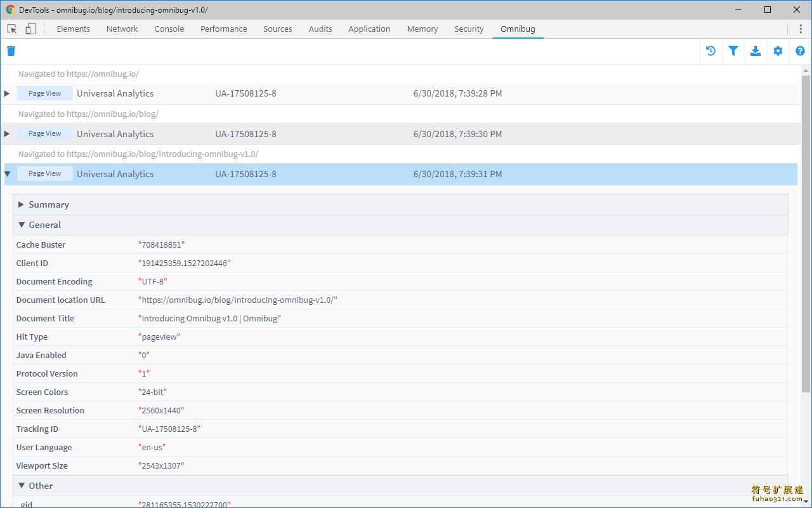Switch to the Sources tab

click(x=278, y=29)
